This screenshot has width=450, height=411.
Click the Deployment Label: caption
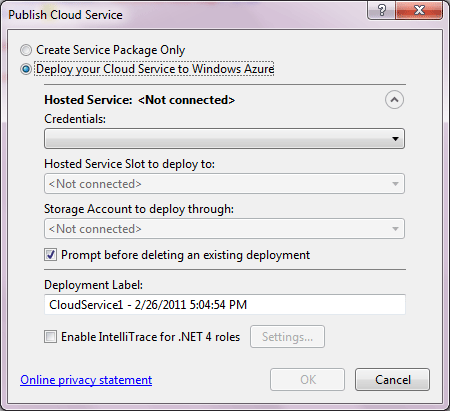[x=93, y=285]
